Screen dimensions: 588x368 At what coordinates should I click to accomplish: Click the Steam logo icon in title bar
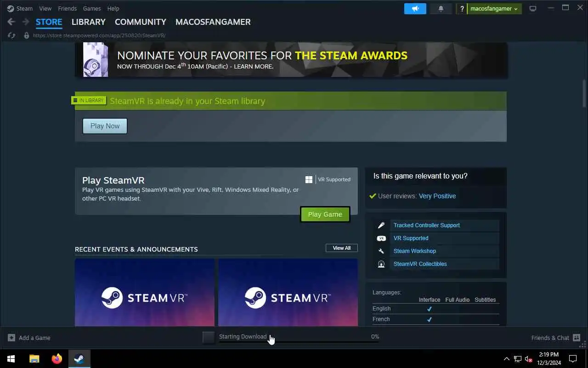(11, 8)
